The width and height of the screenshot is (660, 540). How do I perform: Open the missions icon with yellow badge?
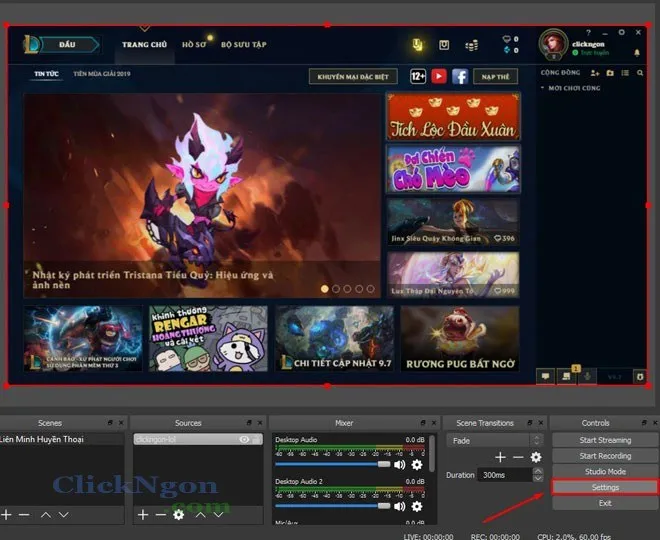tap(567, 375)
